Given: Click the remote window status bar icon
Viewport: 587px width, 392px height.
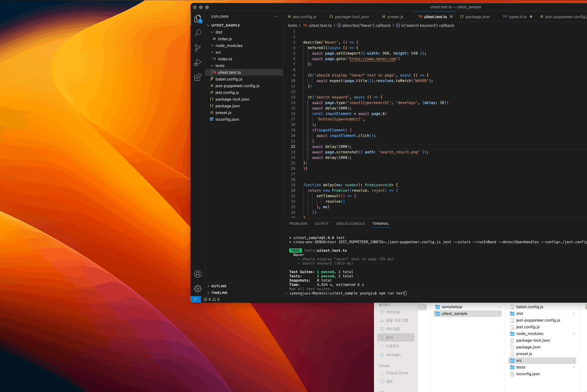Looking at the screenshot, I should click(196, 299).
